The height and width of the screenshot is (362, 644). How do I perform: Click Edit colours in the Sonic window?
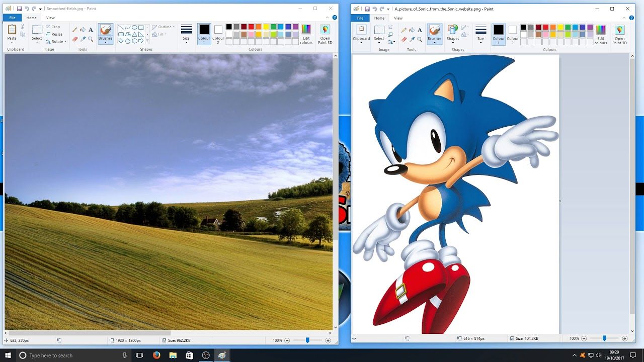tap(601, 34)
